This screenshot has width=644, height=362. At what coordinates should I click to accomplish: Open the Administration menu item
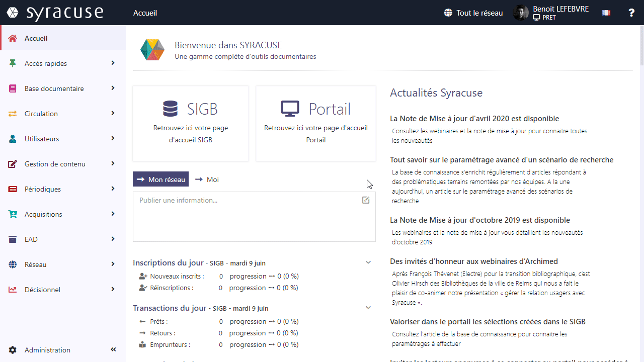pyautogui.click(x=47, y=350)
